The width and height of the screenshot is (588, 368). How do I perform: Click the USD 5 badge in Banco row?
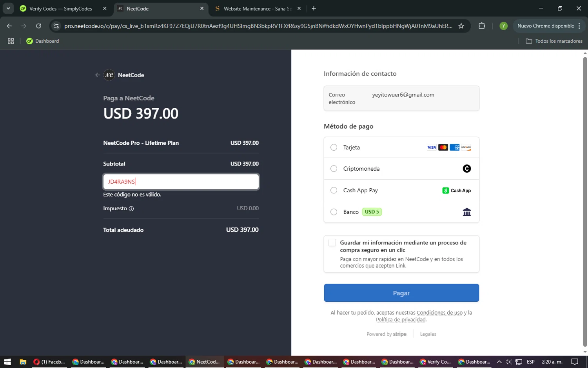click(x=372, y=212)
